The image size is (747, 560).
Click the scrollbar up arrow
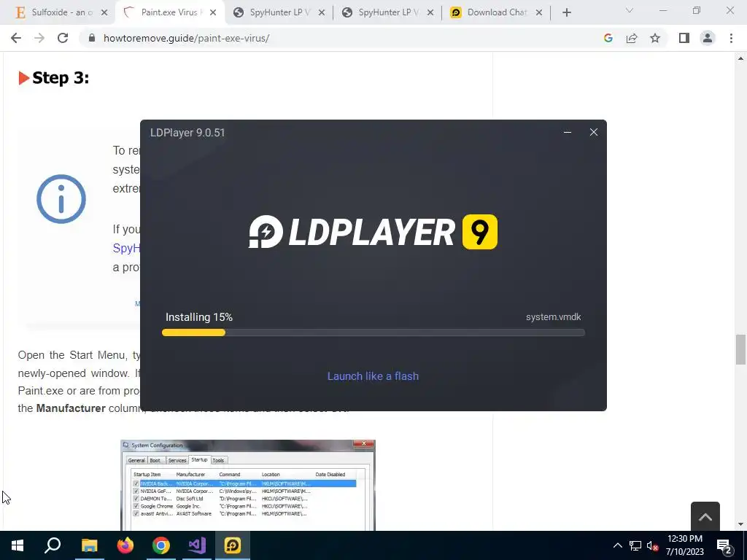coord(740,58)
